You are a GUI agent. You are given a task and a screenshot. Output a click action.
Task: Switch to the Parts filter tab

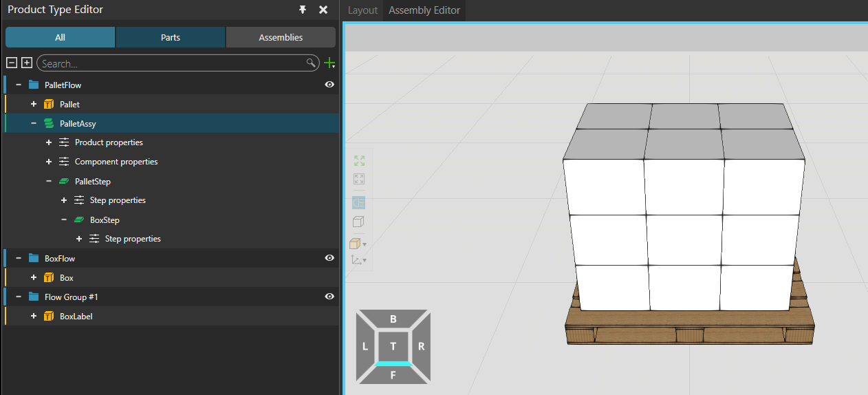coord(171,37)
